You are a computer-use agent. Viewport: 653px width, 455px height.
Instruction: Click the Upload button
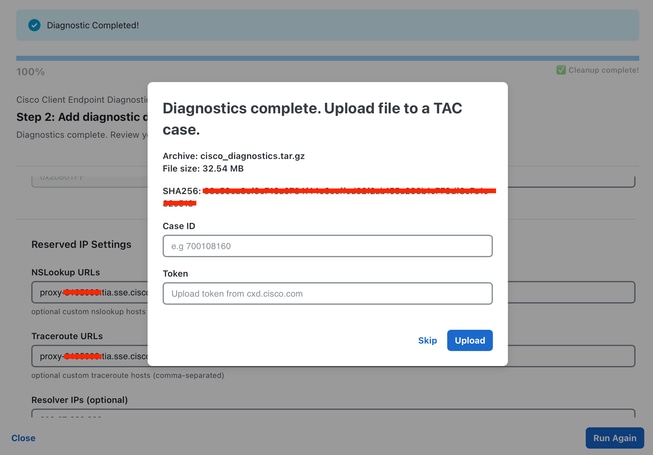tap(470, 341)
